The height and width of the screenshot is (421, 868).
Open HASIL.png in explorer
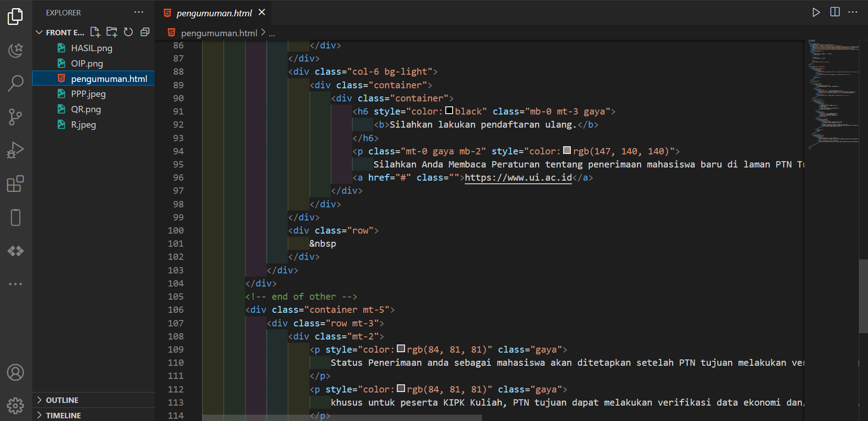point(92,48)
